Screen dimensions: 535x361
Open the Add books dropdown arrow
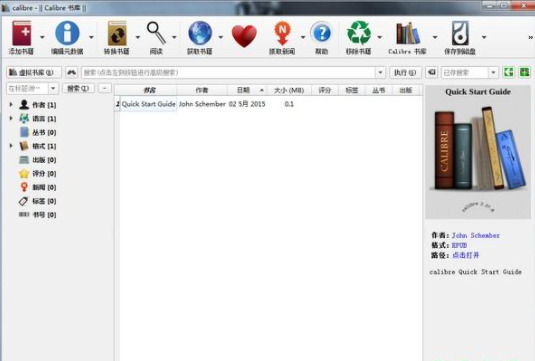point(42,37)
